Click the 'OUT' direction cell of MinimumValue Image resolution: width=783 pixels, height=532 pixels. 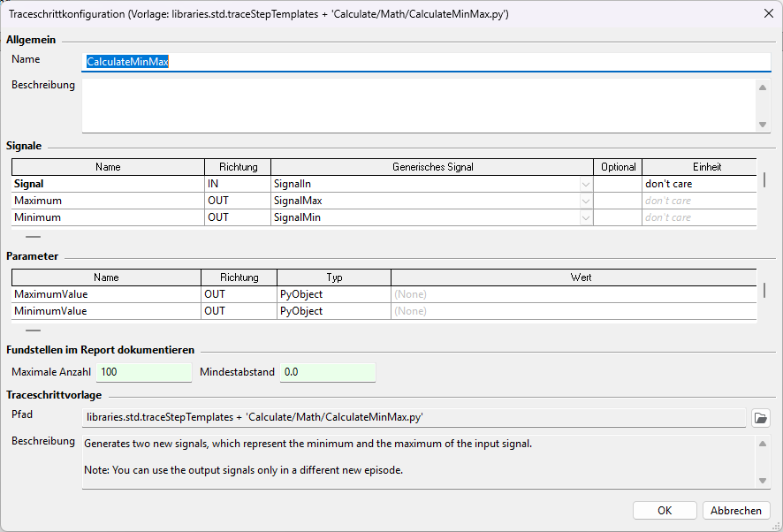(x=239, y=311)
